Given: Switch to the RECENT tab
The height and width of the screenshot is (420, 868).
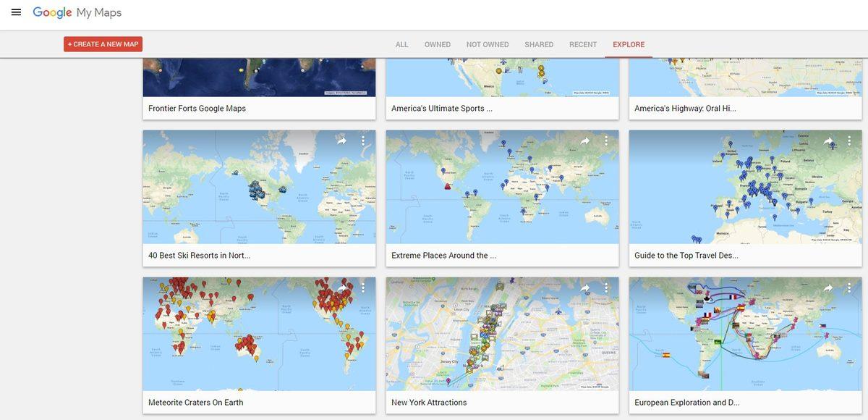Looking at the screenshot, I should point(582,44).
